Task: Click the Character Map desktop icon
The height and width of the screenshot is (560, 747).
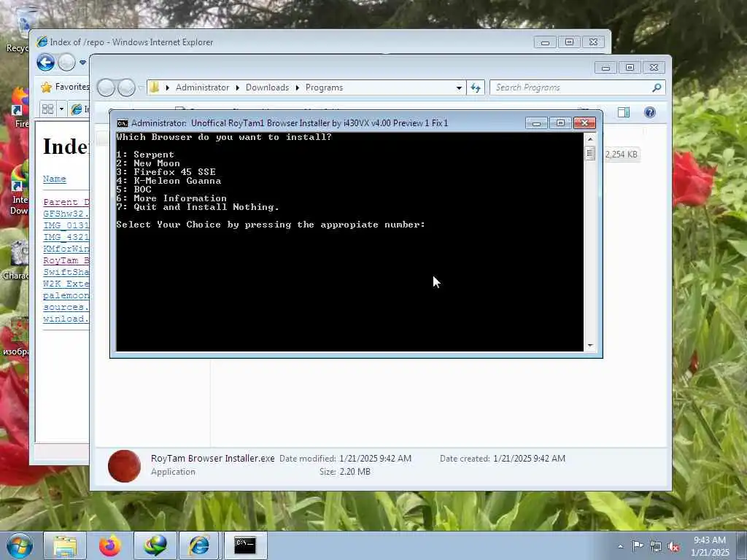Action: pyautogui.click(x=16, y=261)
